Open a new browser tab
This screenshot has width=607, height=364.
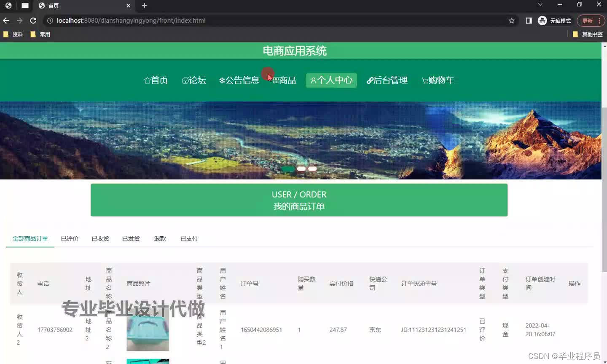145,5
